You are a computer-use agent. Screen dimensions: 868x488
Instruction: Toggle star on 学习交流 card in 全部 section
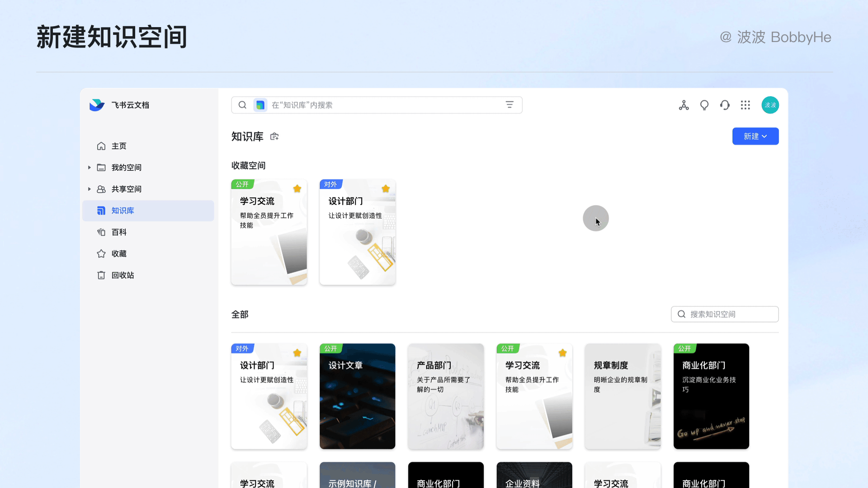click(x=562, y=353)
